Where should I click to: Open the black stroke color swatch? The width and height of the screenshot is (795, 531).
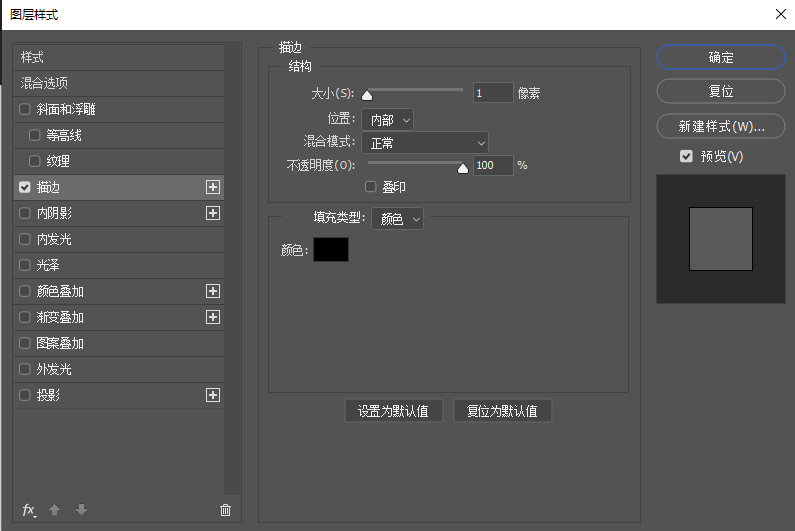point(331,250)
